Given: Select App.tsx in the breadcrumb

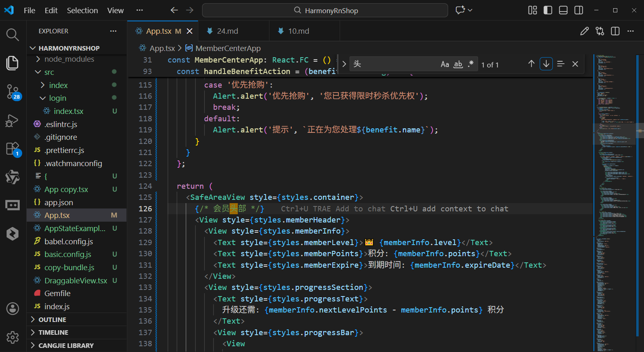Looking at the screenshot, I should (x=162, y=49).
